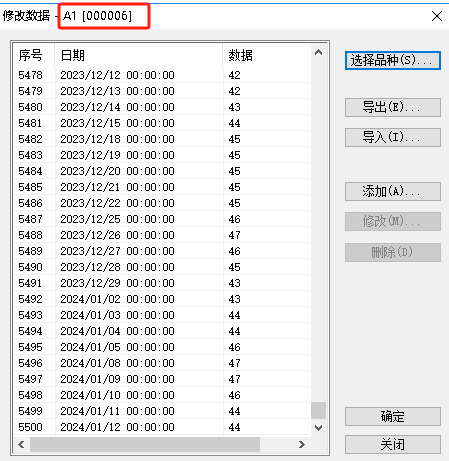The width and height of the screenshot is (449, 461).
Task: Click the vertical scrollbar down arrow
Action: coord(318,428)
